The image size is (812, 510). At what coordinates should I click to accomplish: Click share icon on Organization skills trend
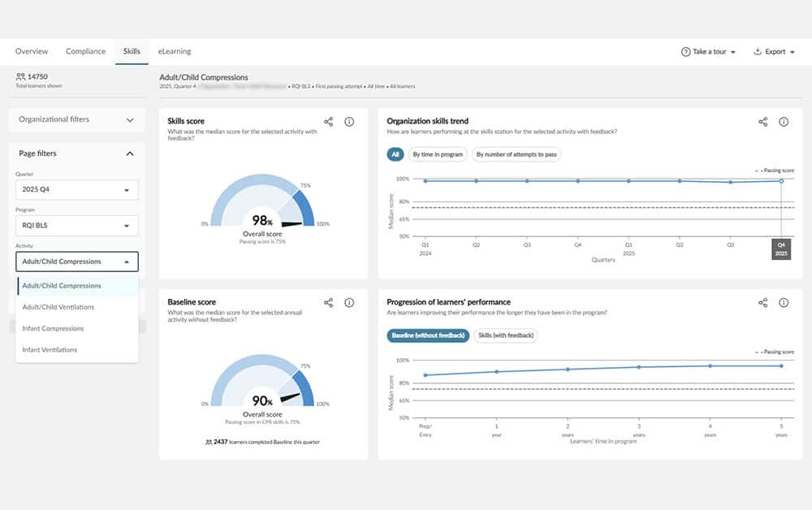point(763,122)
